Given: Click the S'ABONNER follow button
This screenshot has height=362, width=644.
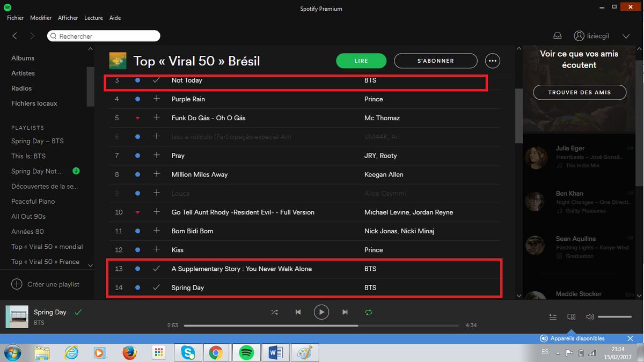Looking at the screenshot, I should coord(435,61).
